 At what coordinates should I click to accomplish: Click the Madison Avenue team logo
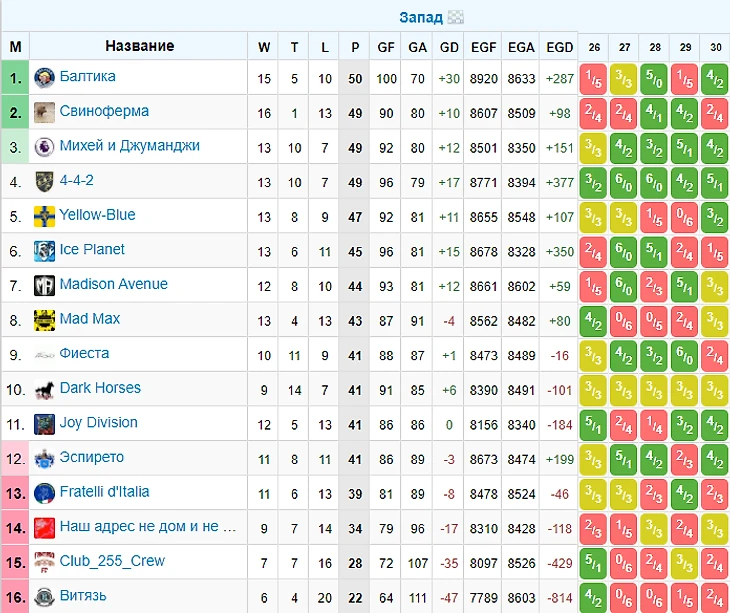[x=44, y=285]
